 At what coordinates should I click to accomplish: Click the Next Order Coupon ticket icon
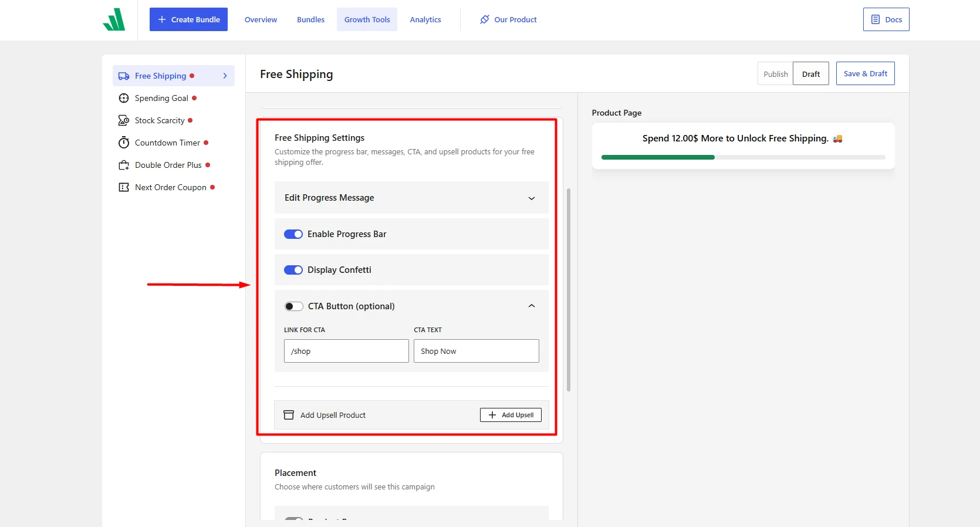click(x=124, y=187)
